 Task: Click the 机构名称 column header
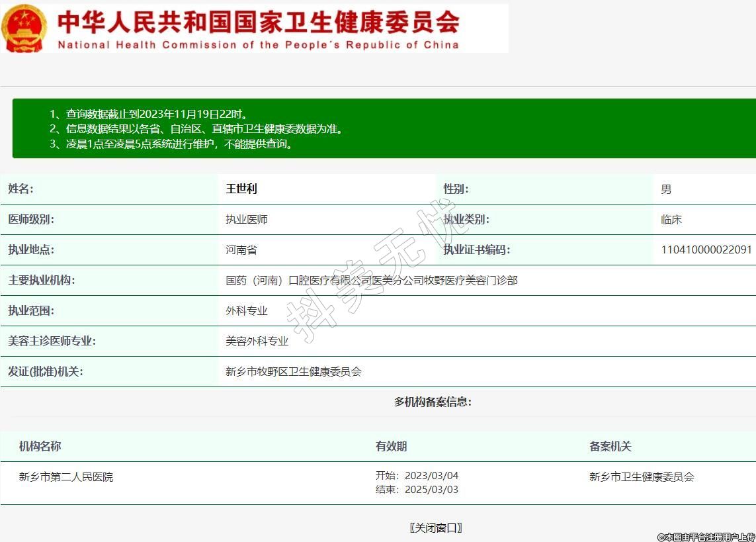[x=40, y=446]
